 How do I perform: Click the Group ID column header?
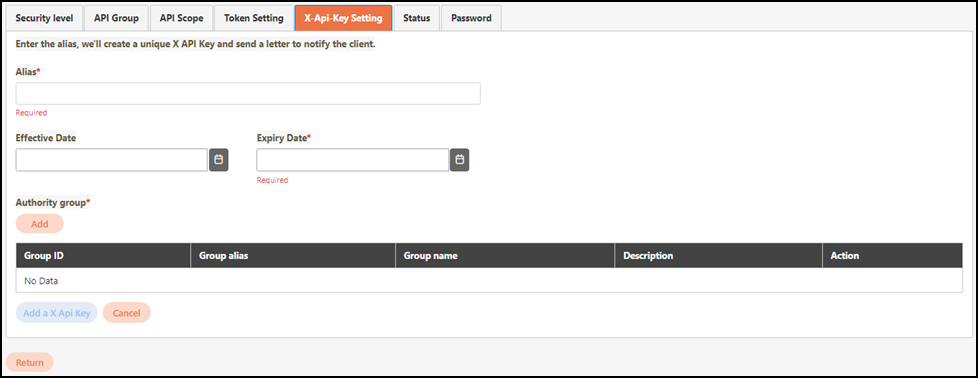pos(103,256)
